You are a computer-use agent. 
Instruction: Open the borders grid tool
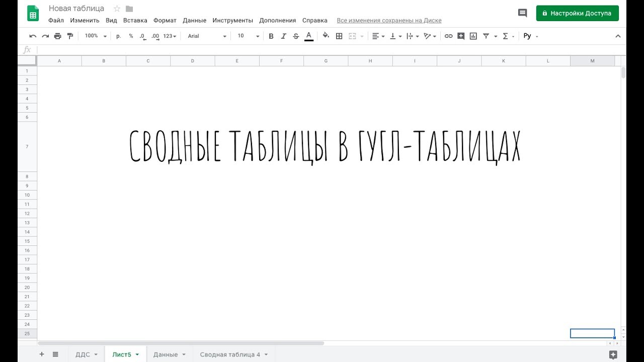point(339,36)
